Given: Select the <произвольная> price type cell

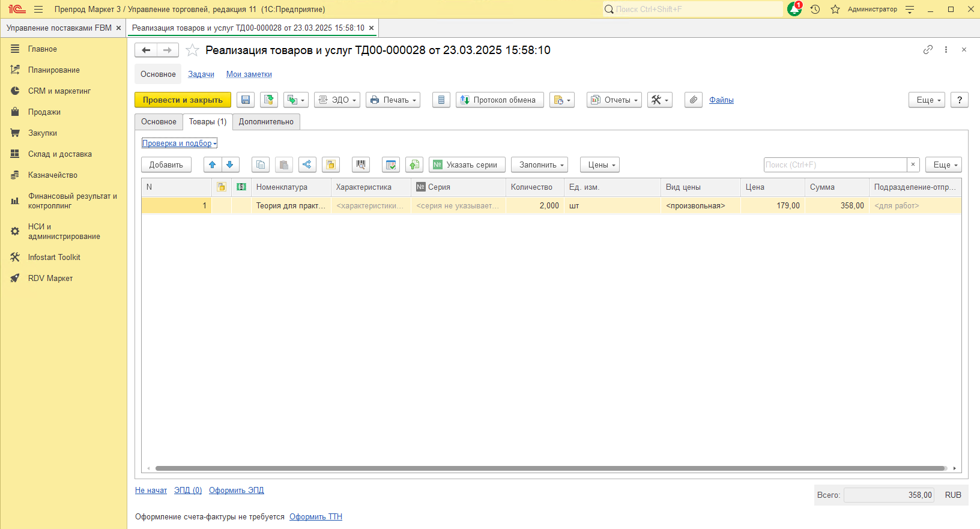Looking at the screenshot, I should (x=701, y=206).
